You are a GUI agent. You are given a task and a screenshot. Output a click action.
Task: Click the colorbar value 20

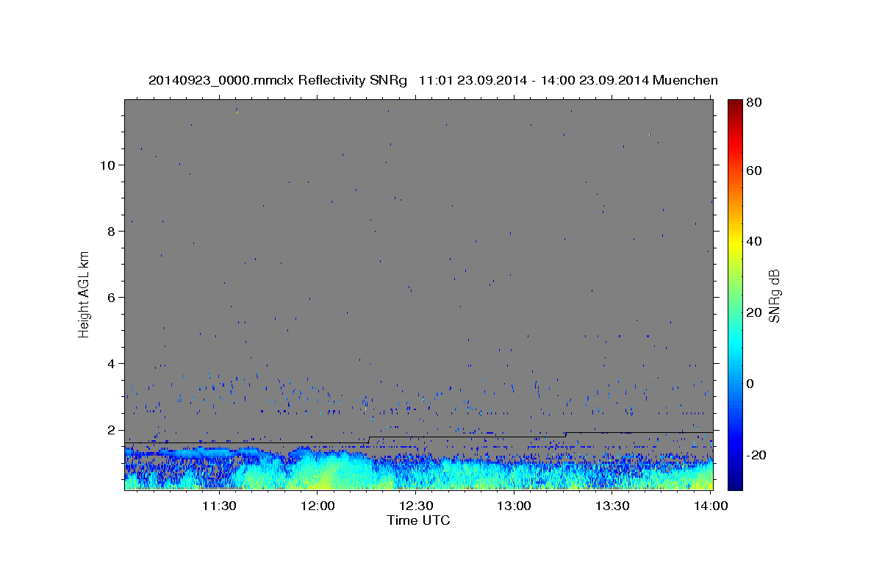click(x=753, y=312)
